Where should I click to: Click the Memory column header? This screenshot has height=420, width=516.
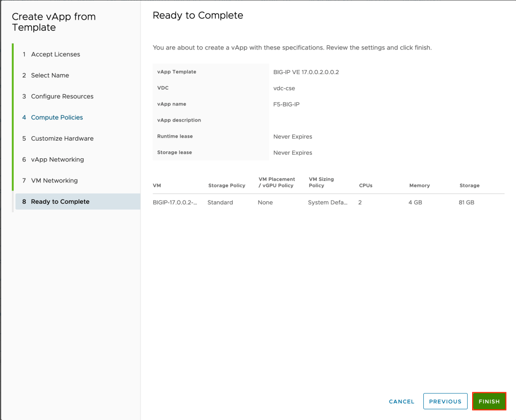pyautogui.click(x=419, y=186)
